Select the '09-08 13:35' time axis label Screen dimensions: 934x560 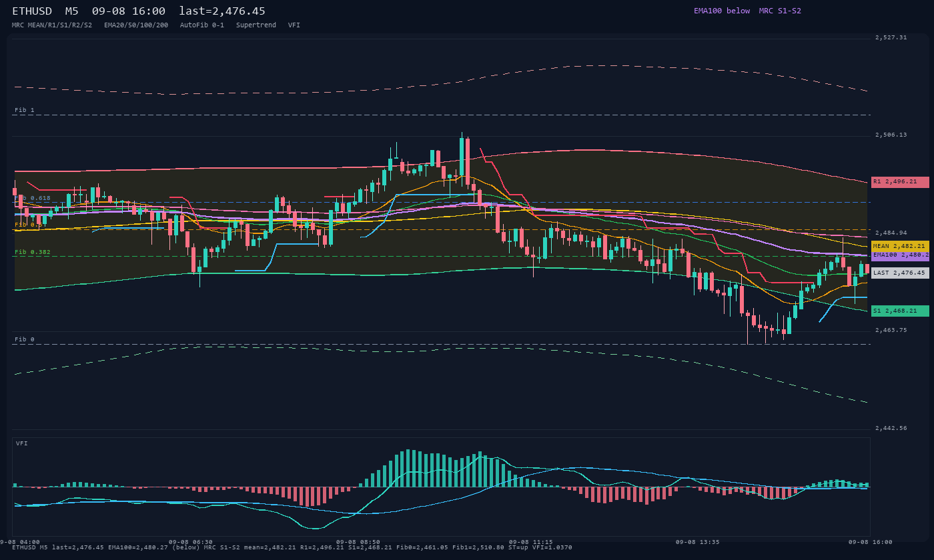698,542
